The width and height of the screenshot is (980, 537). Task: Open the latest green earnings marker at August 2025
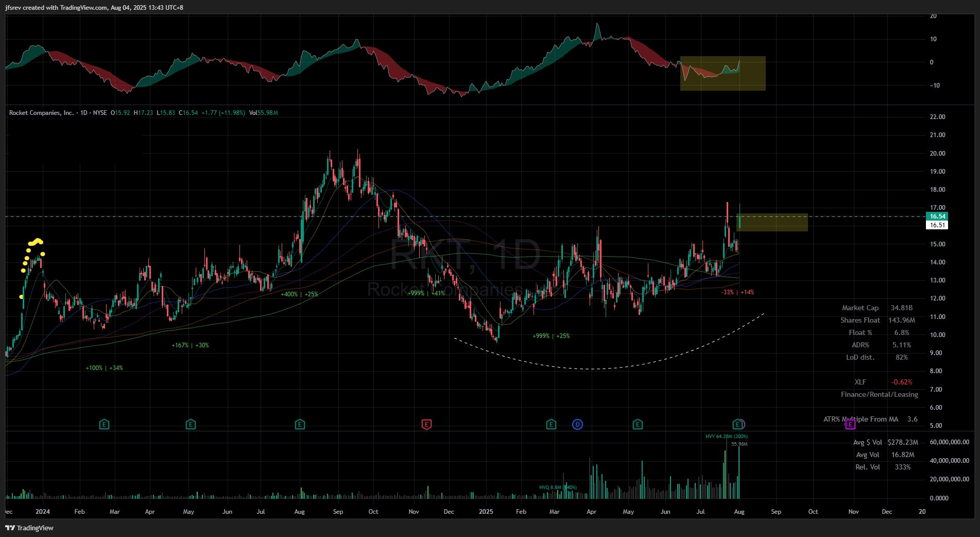737,425
